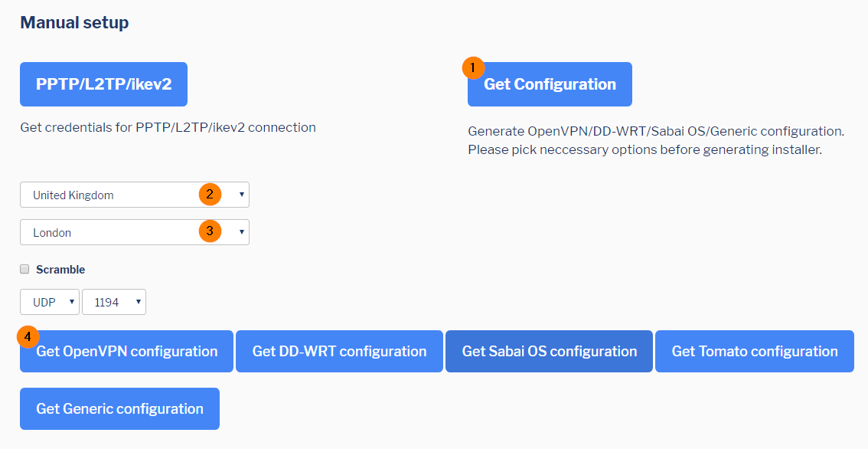This screenshot has height=449, width=868.
Task: Select Get DD-WRT configuration button
Action: coord(339,352)
